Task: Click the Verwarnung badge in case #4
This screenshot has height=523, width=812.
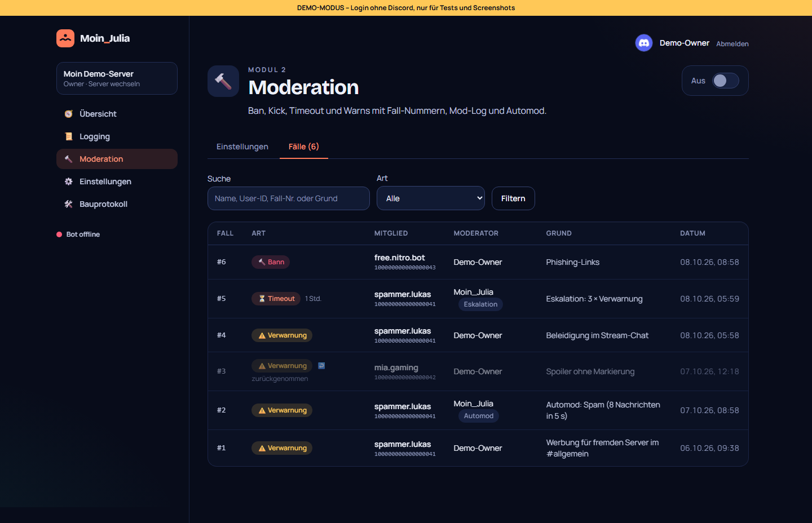Action: click(x=282, y=335)
